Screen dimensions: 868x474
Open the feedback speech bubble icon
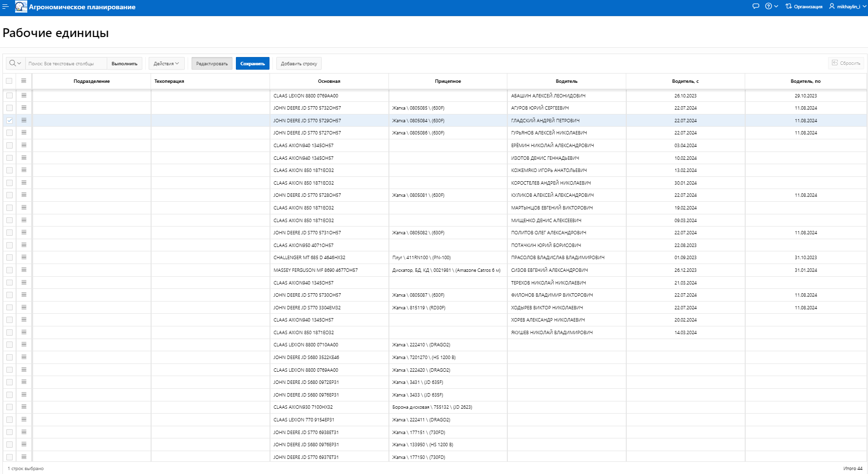click(755, 6)
